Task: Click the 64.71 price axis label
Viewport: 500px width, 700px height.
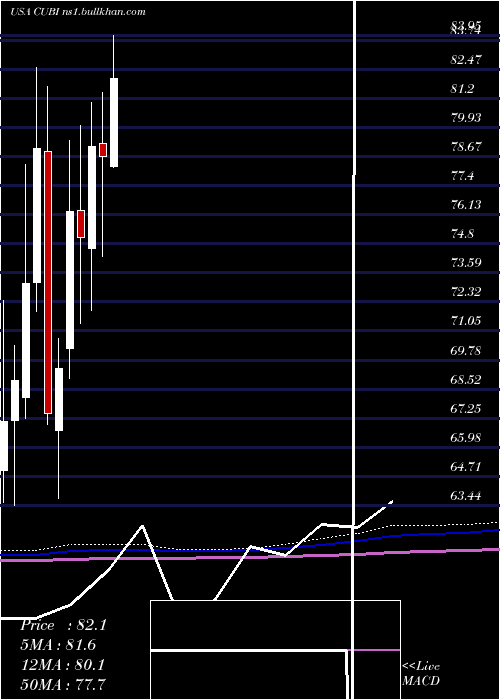Action: coord(466,467)
